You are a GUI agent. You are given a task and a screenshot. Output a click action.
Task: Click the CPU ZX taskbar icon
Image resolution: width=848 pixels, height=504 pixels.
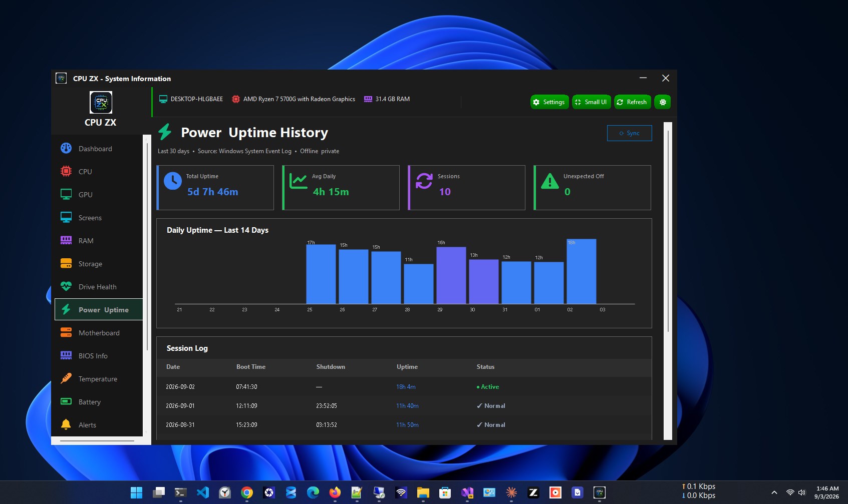(x=600, y=492)
